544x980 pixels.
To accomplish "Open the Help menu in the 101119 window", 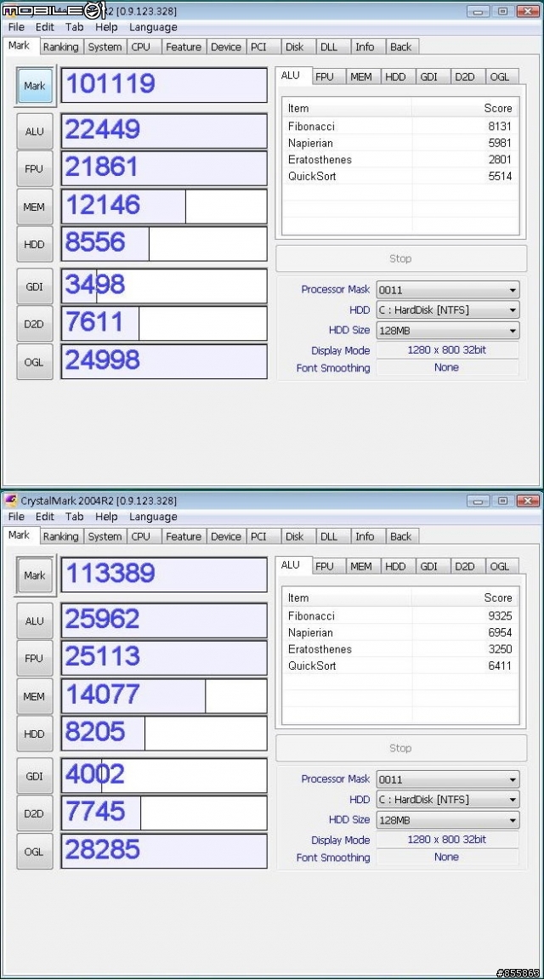I will click(x=106, y=27).
